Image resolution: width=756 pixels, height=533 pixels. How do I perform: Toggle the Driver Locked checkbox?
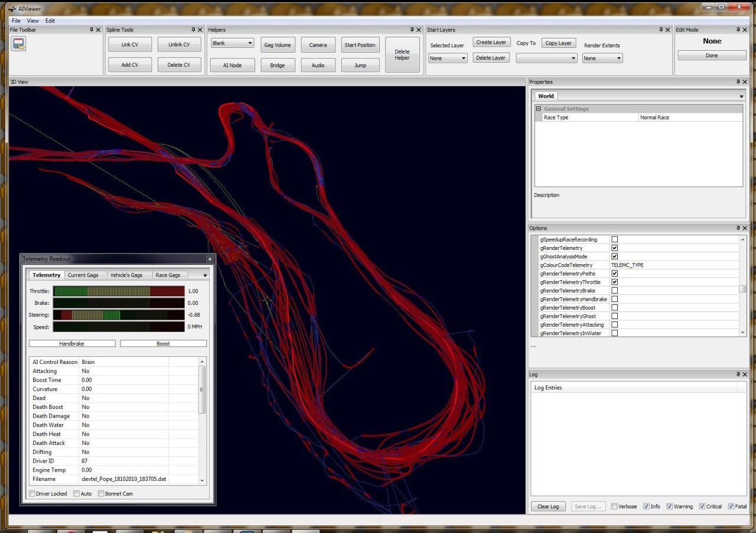tap(32, 493)
